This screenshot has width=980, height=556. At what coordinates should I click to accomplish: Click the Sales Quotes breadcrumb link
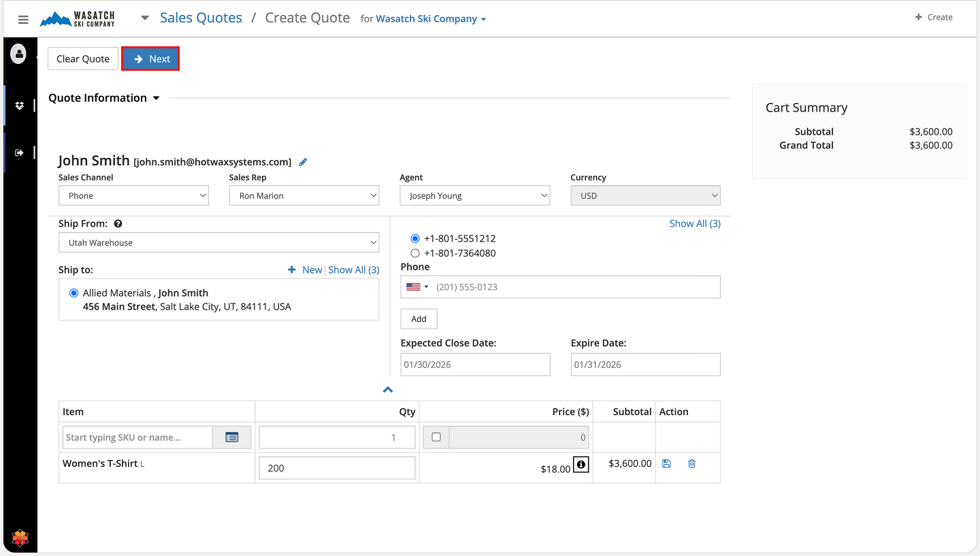tap(201, 18)
